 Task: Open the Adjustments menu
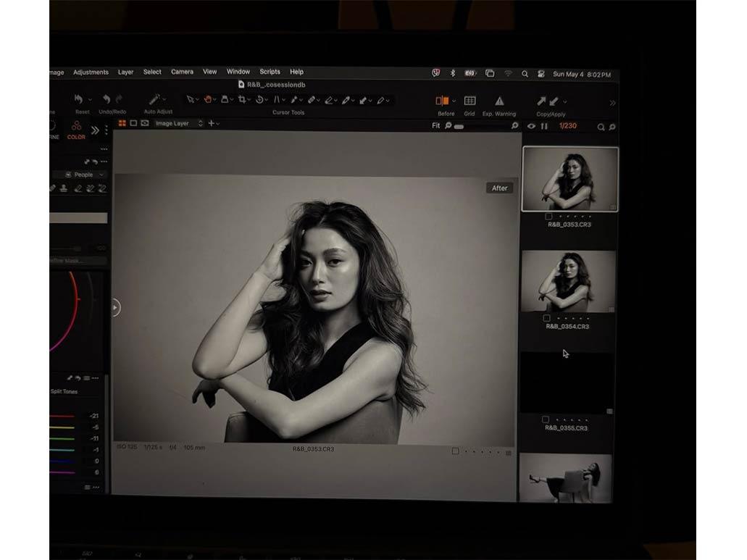click(91, 72)
